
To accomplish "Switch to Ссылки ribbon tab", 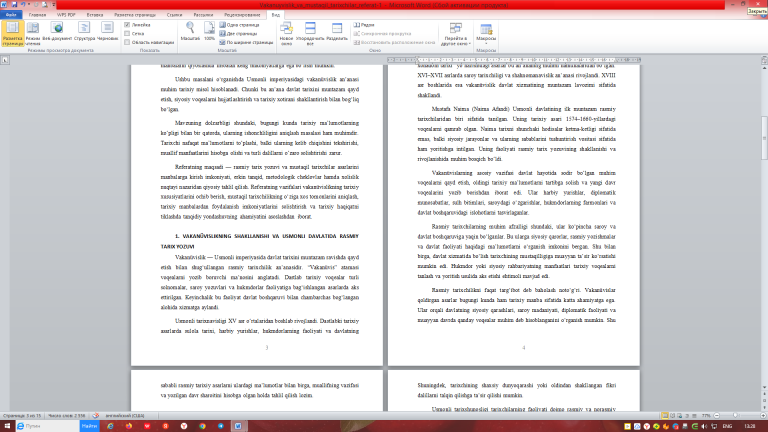I will (174, 15).
